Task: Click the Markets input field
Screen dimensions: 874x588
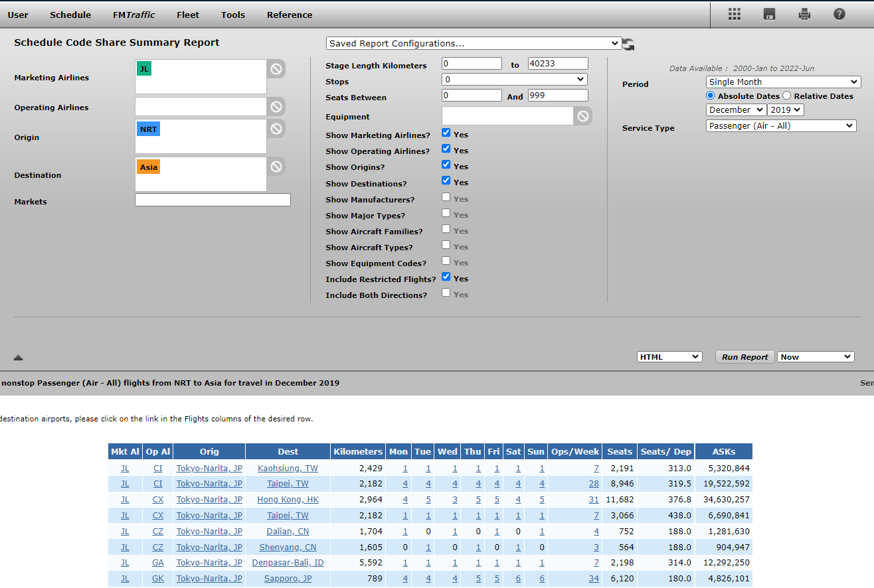Action: (x=213, y=200)
